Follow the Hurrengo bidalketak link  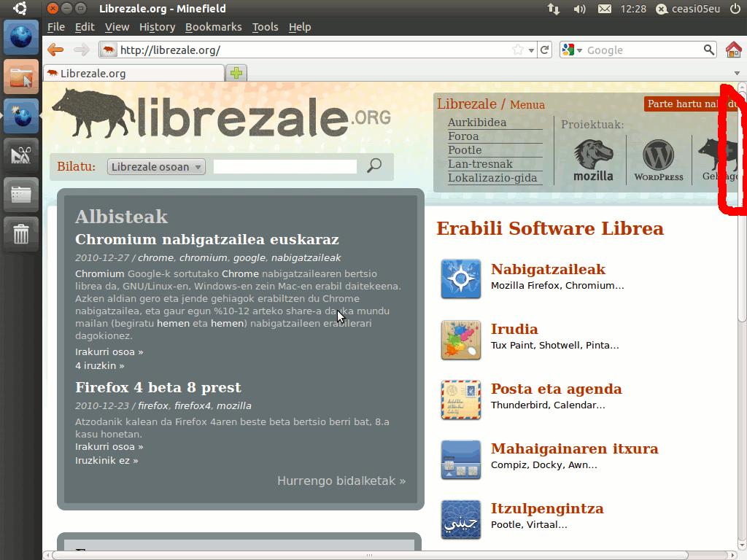pos(341,481)
